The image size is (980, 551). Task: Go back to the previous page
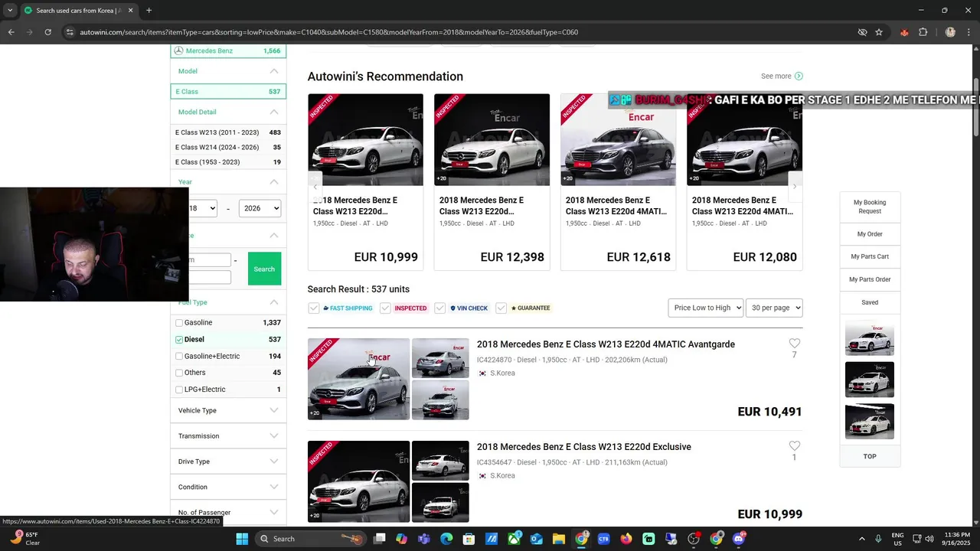[x=11, y=32]
